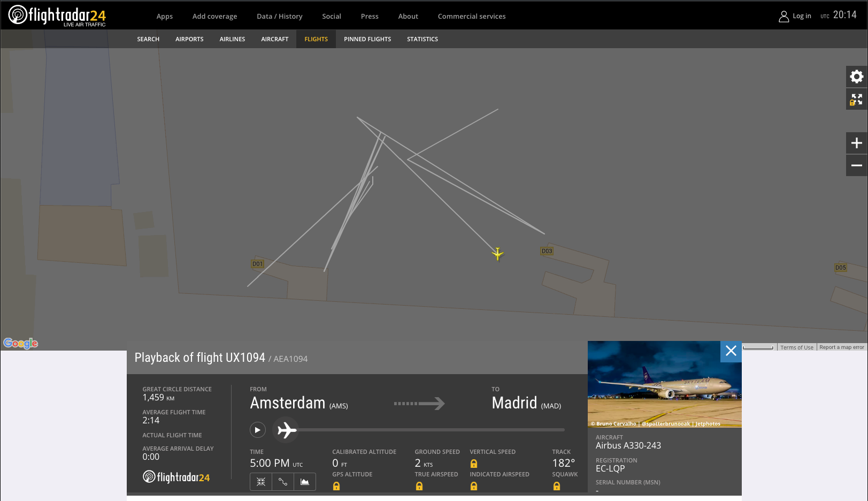Zoom out the map with minus button

pos(857,165)
